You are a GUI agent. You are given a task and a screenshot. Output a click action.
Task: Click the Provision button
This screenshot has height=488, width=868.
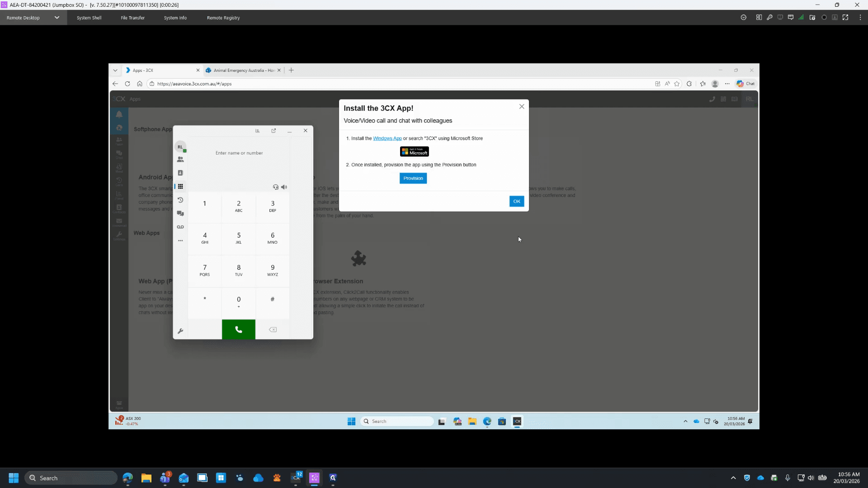point(413,178)
